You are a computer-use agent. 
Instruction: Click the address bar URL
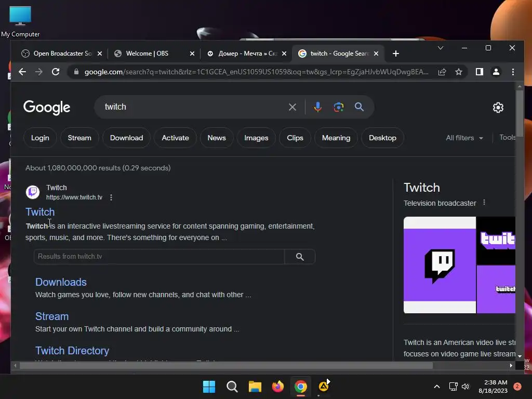[x=256, y=72]
